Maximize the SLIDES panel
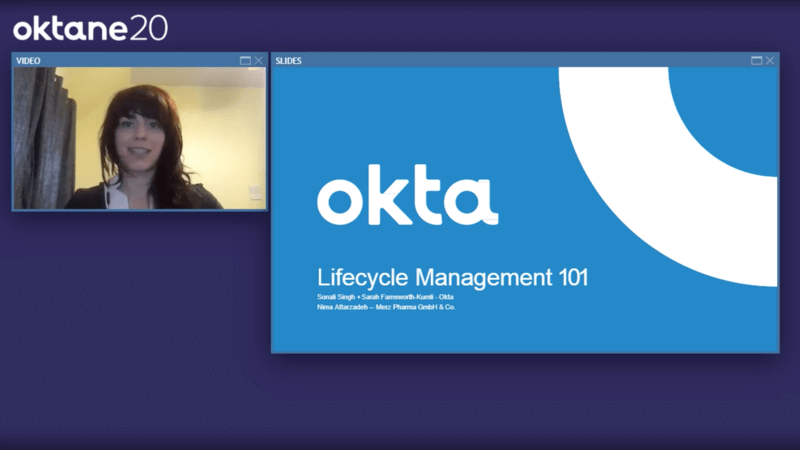 point(757,61)
